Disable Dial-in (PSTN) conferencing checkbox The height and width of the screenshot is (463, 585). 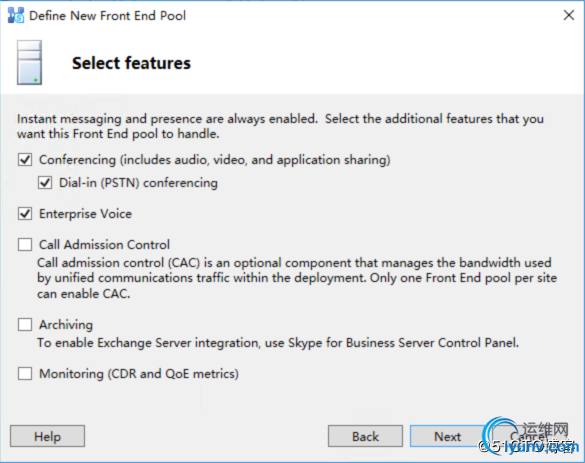pyautogui.click(x=45, y=183)
